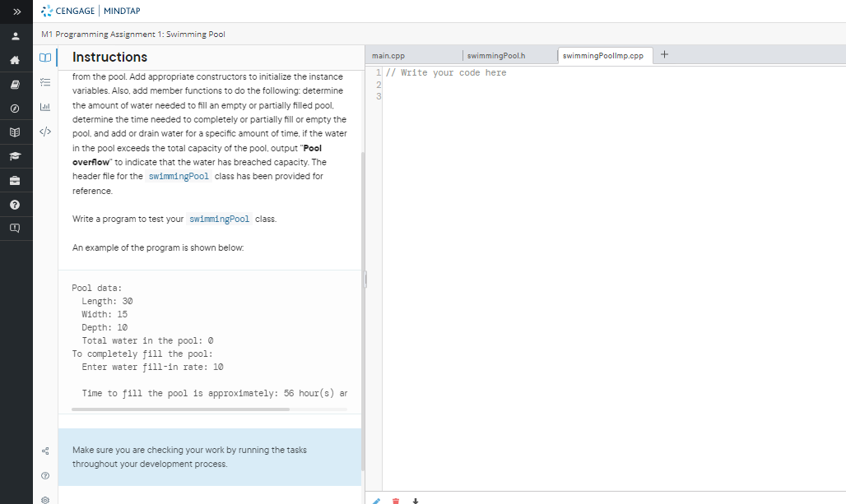The image size is (846, 504).
Task: Open courses via graduation cap icon
Action: tap(16, 155)
